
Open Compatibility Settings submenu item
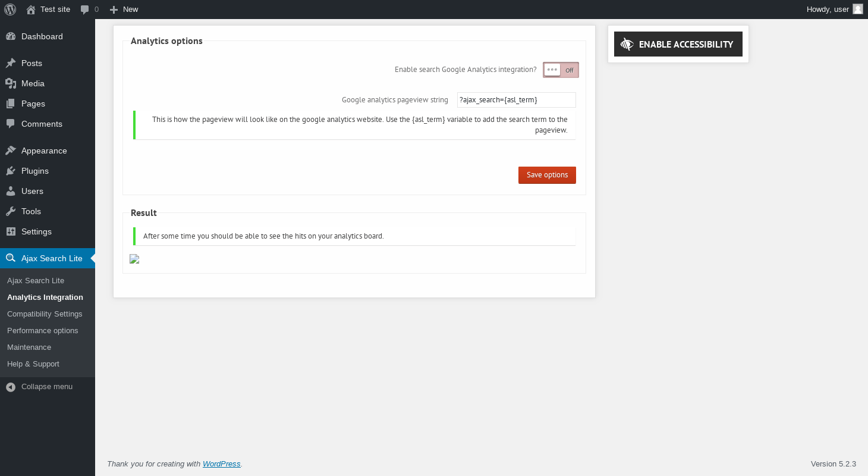[45, 314]
